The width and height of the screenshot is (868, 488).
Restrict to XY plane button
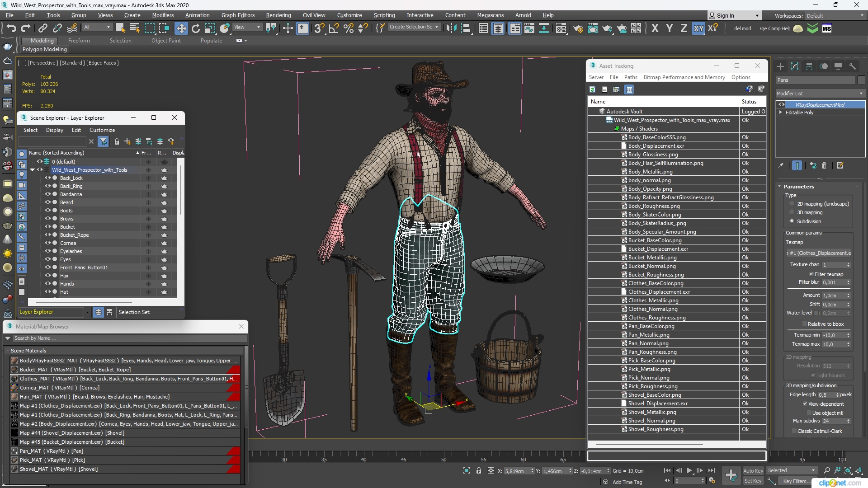698,28
